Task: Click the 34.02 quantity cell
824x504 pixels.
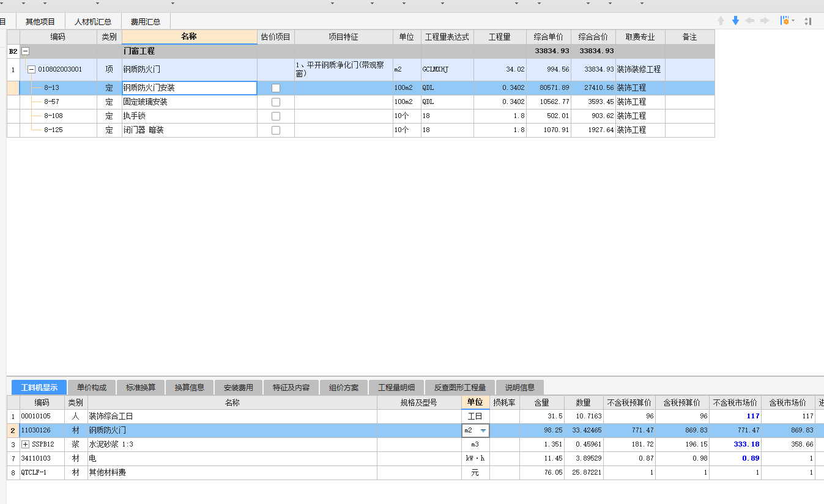Action: pos(500,70)
